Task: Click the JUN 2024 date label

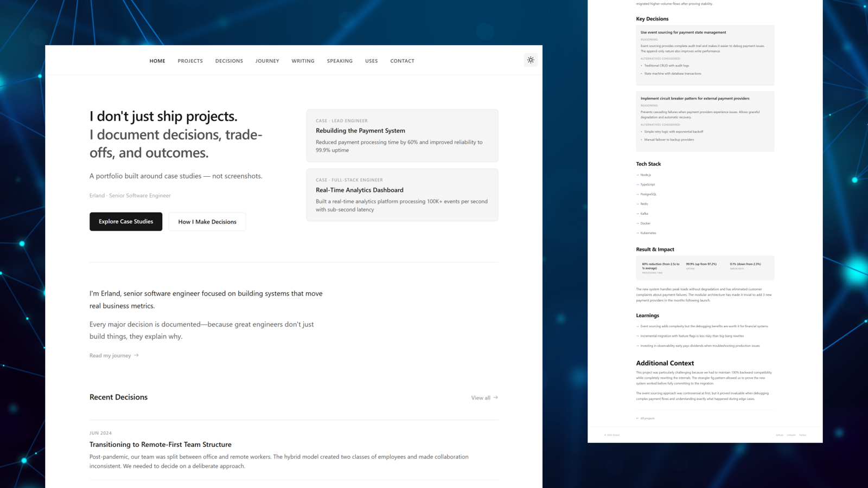Action: (100, 433)
